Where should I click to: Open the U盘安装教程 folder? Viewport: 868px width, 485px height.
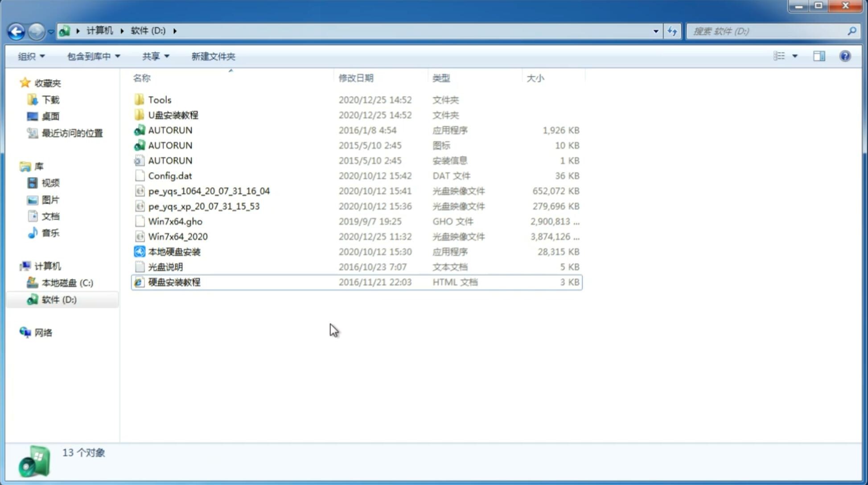pos(173,115)
